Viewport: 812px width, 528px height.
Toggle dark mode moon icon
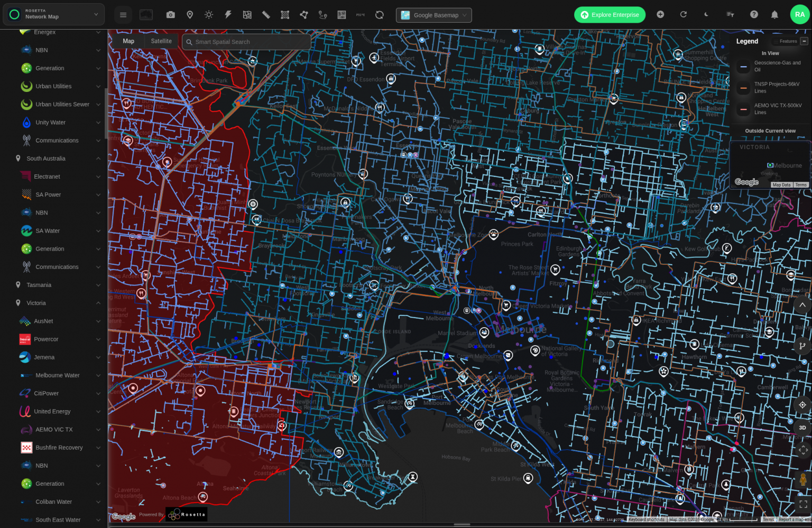tap(706, 14)
